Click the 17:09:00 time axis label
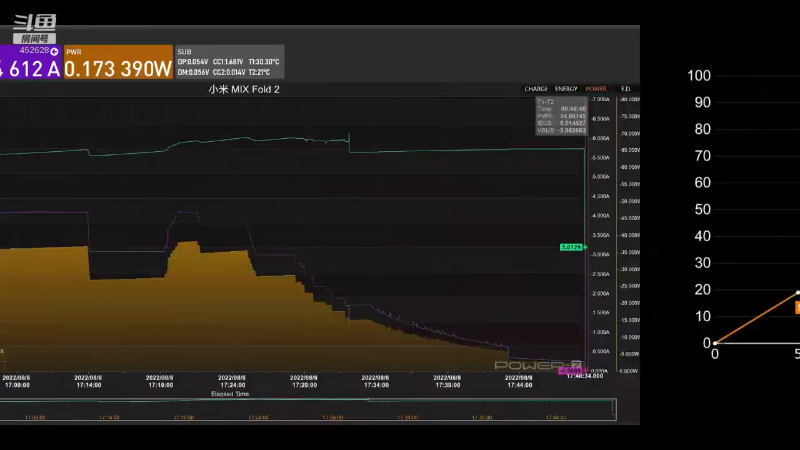 (16, 382)
